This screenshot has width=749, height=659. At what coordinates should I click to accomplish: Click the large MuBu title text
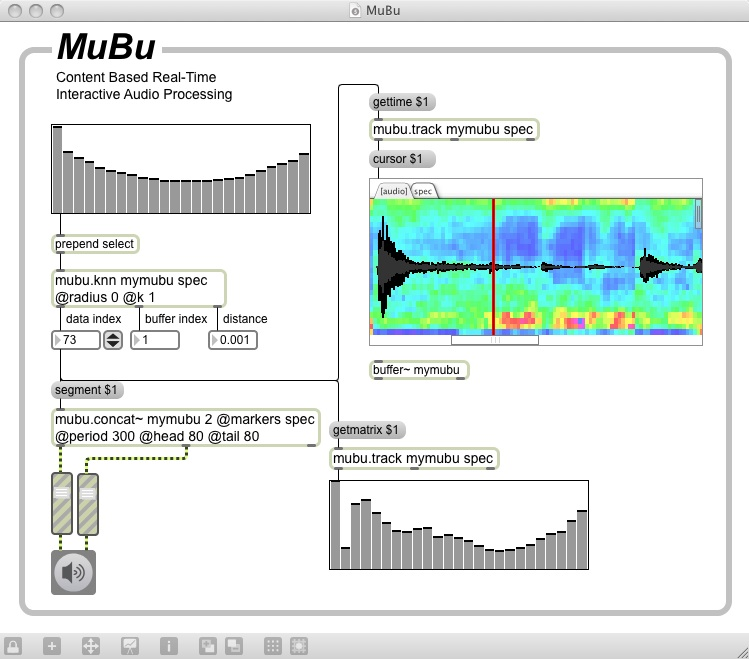coord(106,47)
